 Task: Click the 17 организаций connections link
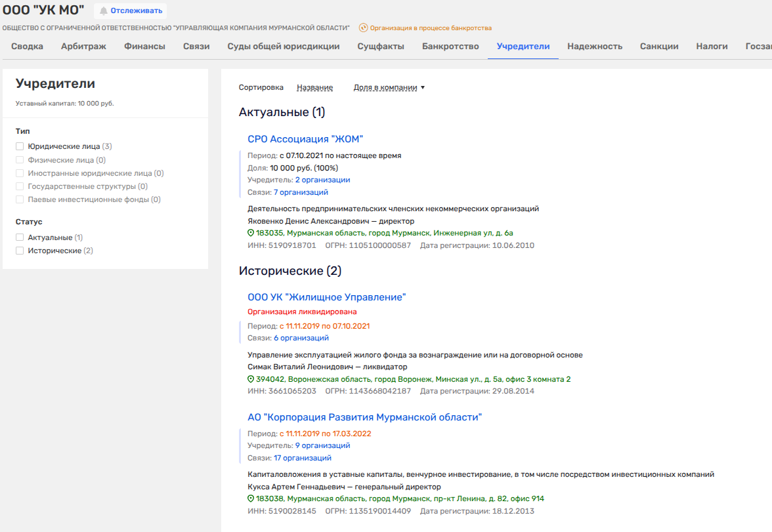303,458
